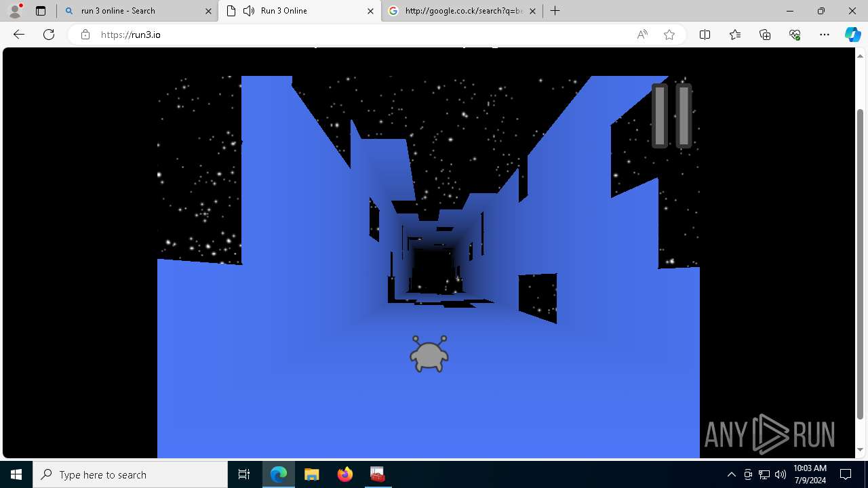This screenshot has width=868, height=488.
Task: Click the page vertical scrollbar
Action: click(861, 264)
